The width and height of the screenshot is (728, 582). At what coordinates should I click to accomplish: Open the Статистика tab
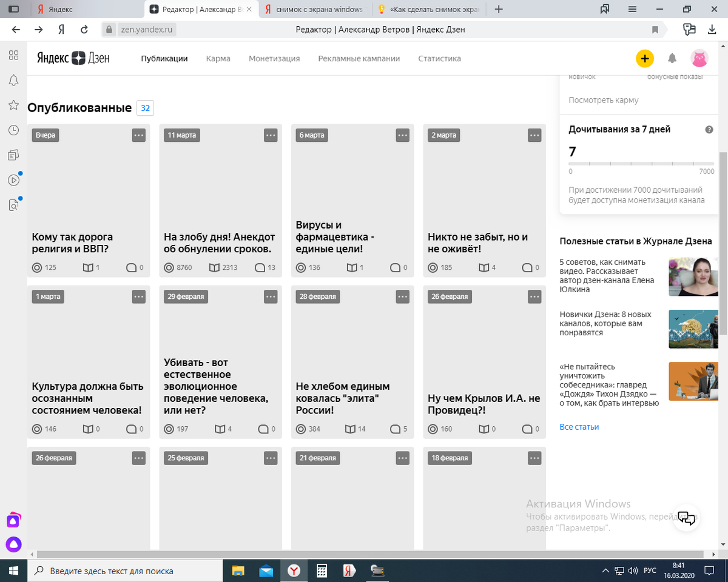click(440, 59)
